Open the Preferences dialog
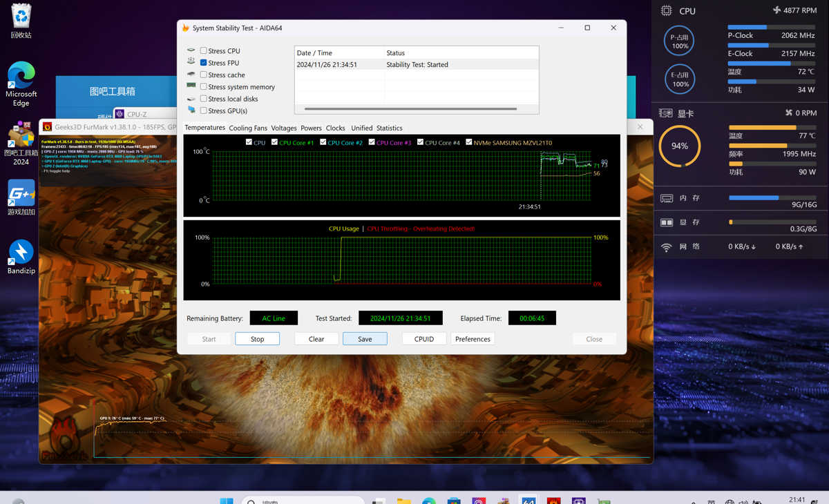Viewport: 829px width, 504px height. point(473,339)
